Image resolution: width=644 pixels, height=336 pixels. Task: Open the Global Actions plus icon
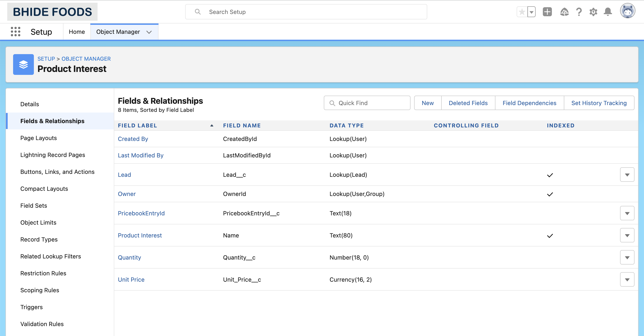tap(547, 12)
